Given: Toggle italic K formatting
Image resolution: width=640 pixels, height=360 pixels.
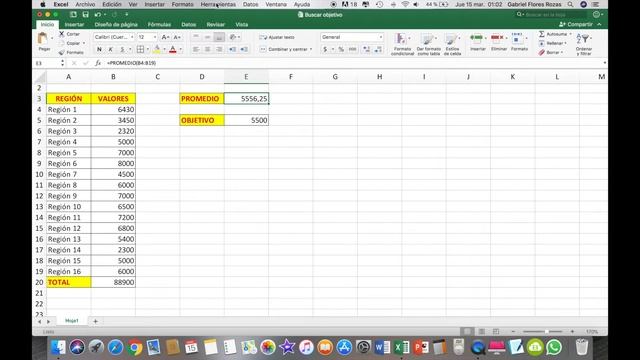Looking at the screenshot, I should point(111,49).
